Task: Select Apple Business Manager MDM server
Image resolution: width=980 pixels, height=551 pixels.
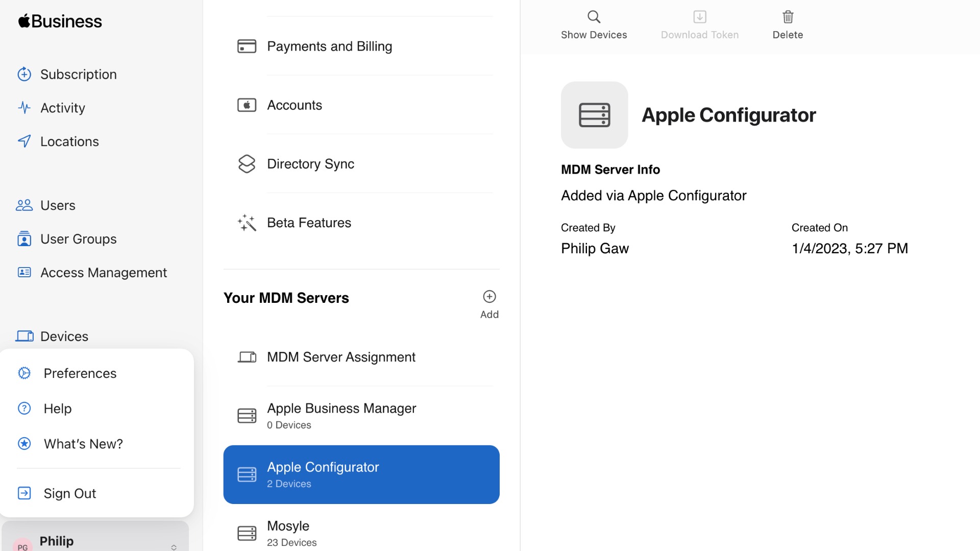Action: pos(361,416)
